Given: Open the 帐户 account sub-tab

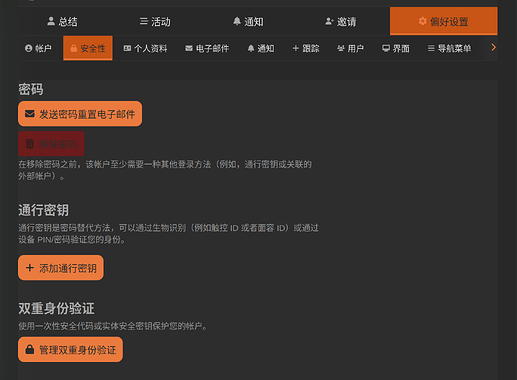Looking at the screenshot, I should tap(38, 48).
